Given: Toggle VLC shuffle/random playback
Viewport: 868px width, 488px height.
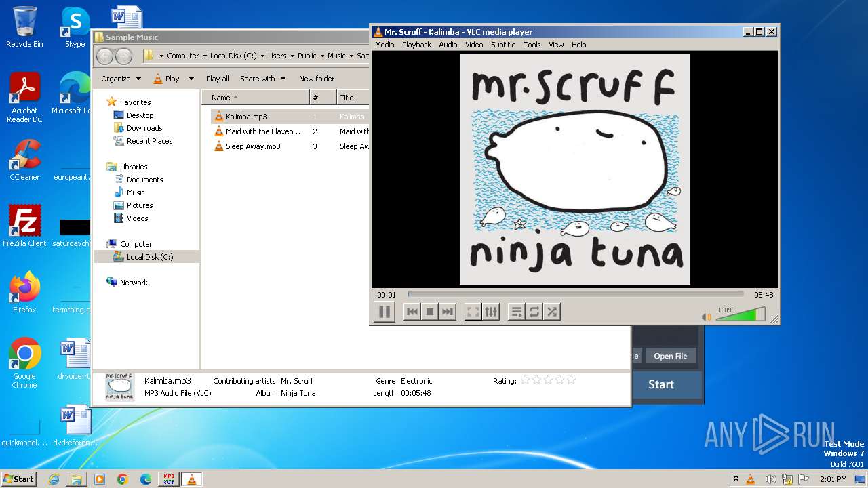Looking at the screenshot, I should (552, 312).
